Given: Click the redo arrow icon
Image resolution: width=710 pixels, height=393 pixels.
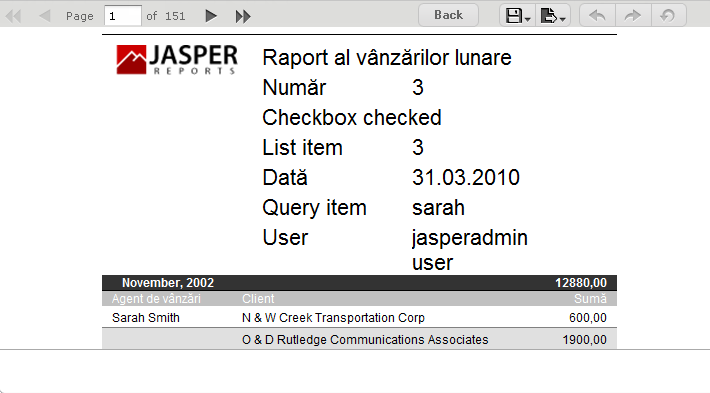Looking at the screenshot, I should coord(633,16).
